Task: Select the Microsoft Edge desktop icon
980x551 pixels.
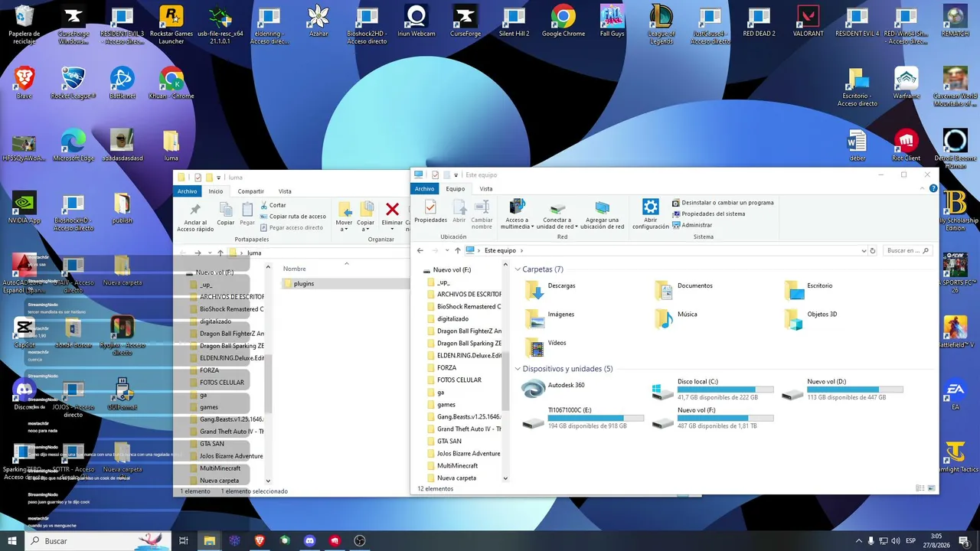Action: click(73, 145)
